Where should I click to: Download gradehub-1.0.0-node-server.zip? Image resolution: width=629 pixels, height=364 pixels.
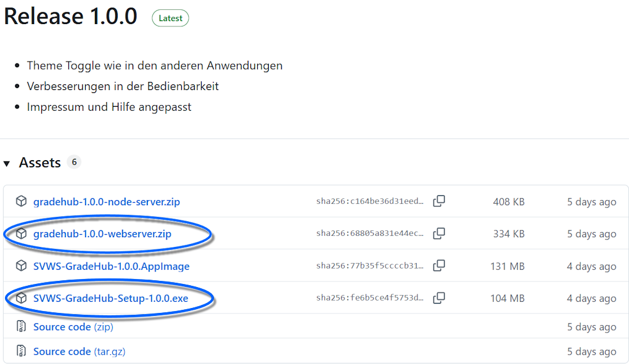coord(106,202)
